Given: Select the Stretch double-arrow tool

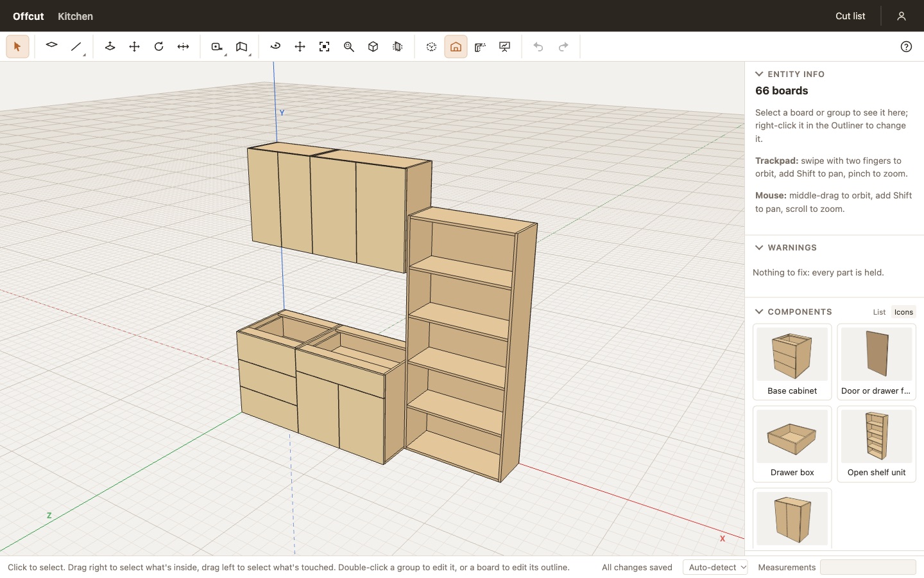Looking at the screenshot, I should point(184,47).
